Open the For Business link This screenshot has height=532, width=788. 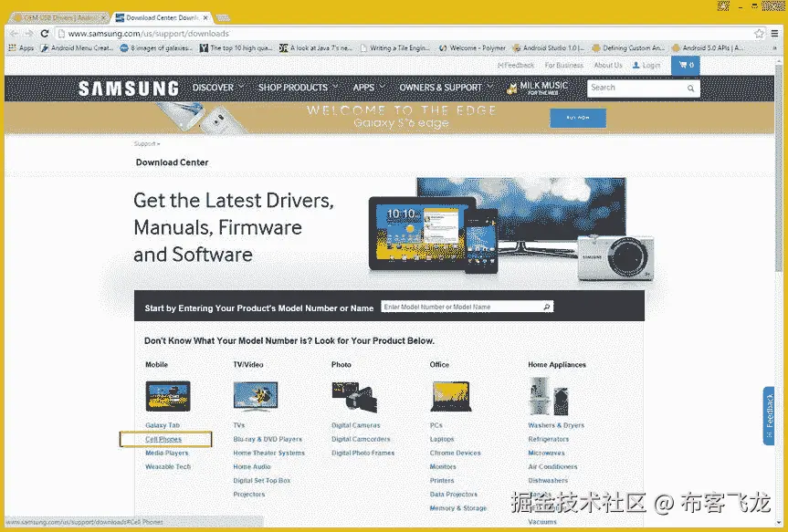(564, 66)
